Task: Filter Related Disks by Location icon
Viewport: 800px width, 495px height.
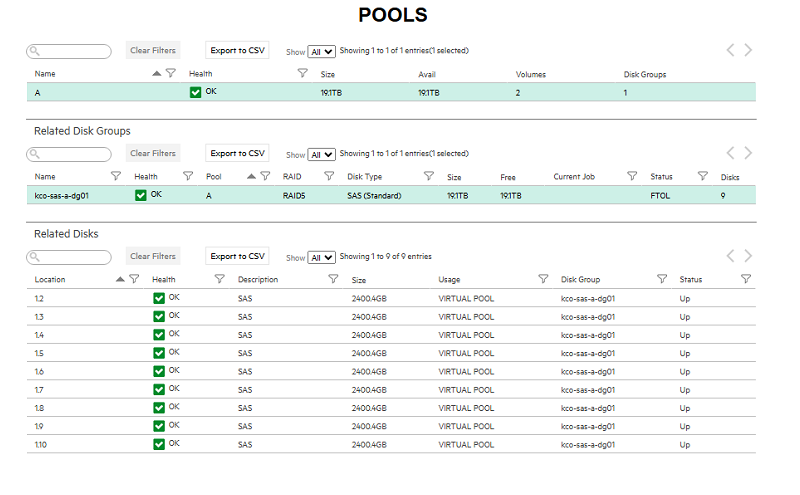Action: tap(134, 279)
